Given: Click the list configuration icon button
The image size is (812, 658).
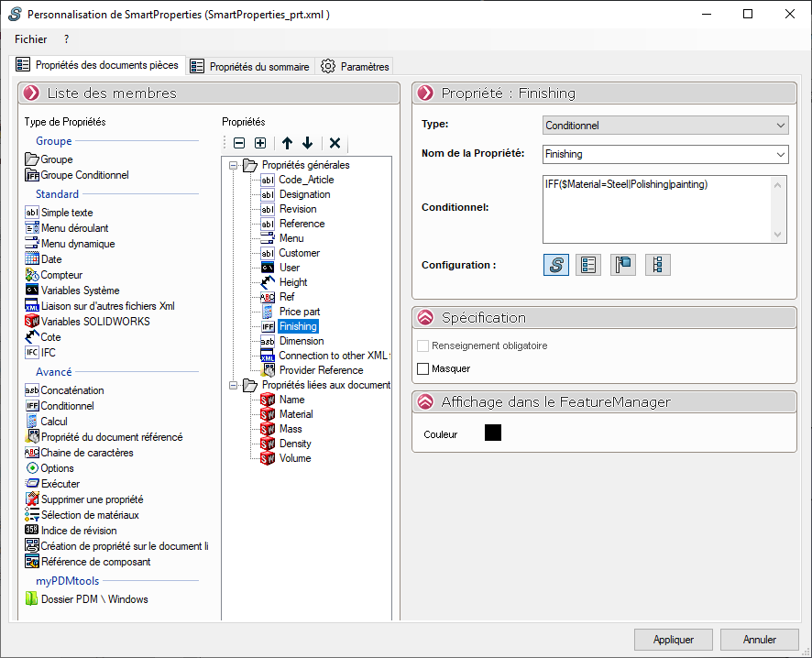Looking at the screenshot, I should (x=588, y=265).
